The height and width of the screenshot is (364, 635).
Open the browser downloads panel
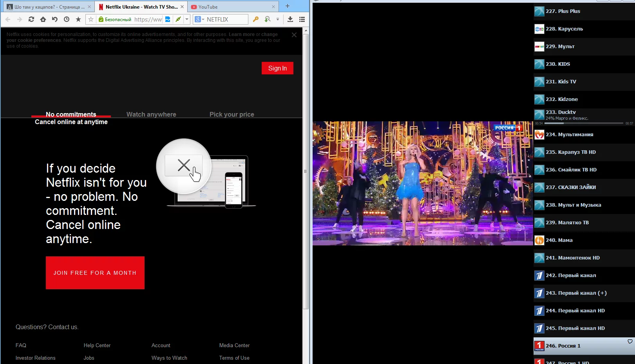click(290, 19)
